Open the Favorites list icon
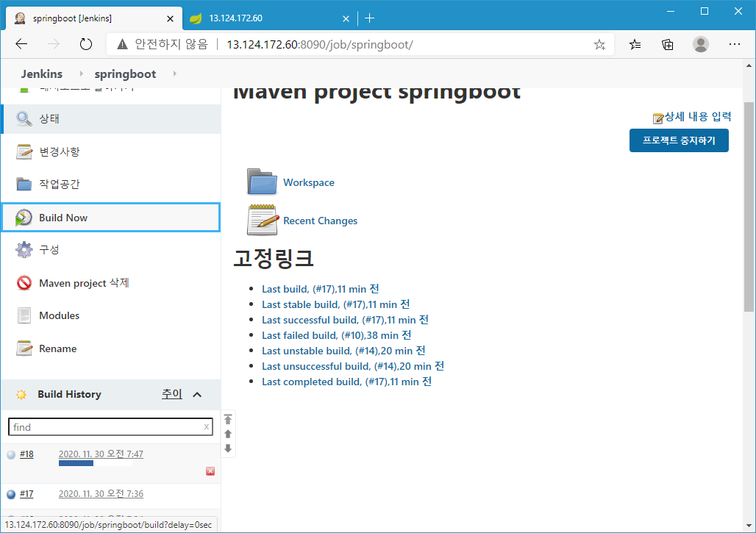This screenshot has height=533, width=756. point(635,45)
